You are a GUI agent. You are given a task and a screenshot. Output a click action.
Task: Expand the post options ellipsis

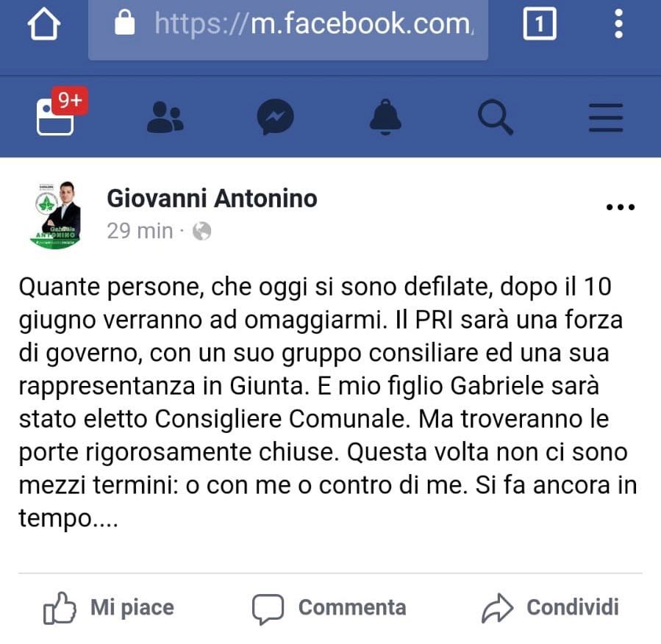[620, 207]
